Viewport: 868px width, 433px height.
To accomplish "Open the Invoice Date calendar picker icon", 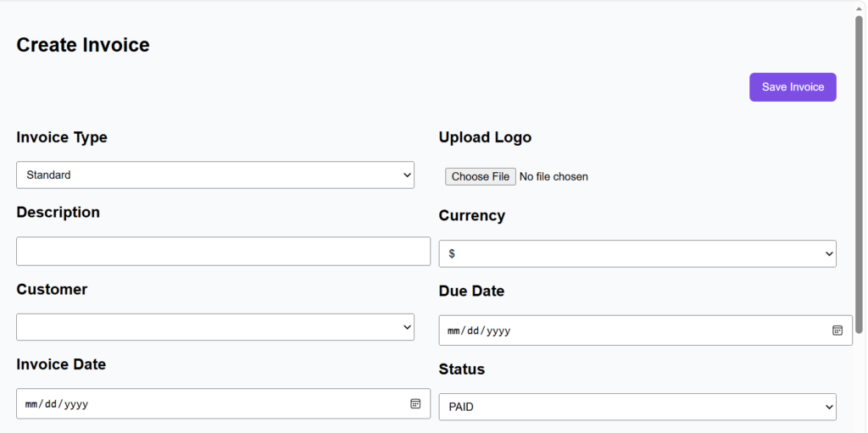I will coord(415,404).
